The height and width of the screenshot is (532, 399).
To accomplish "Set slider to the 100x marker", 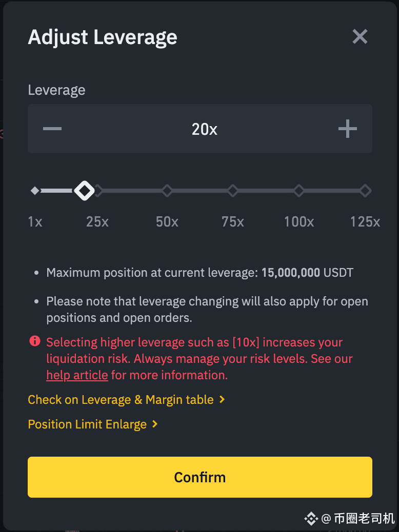I will tap(299, 191).
